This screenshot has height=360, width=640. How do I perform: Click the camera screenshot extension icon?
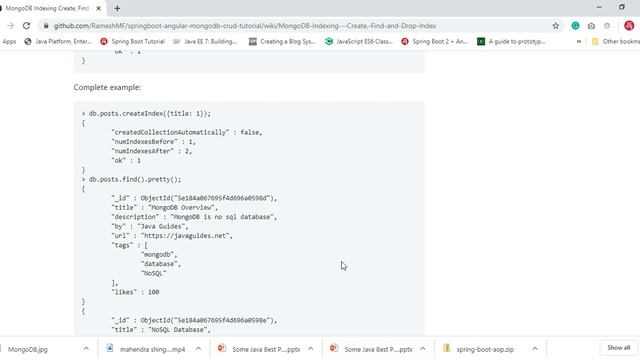click(x=591, y=26)
